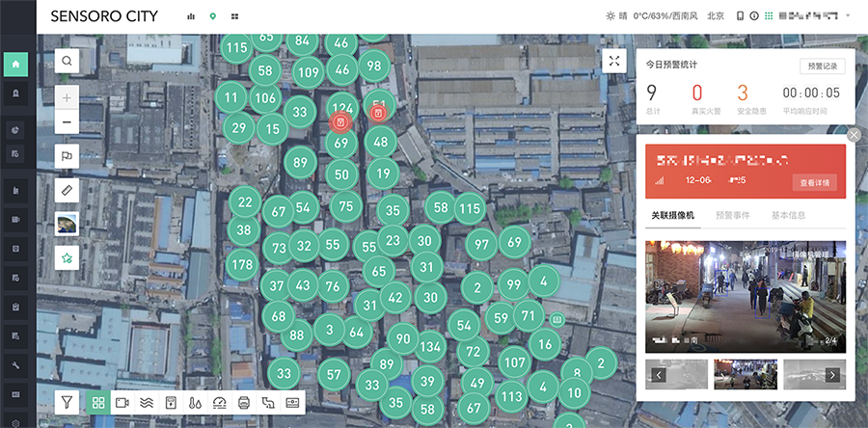Switch to bar chart view in the header
The height and width of the screenshot is (428, 868).
[191, 16]
